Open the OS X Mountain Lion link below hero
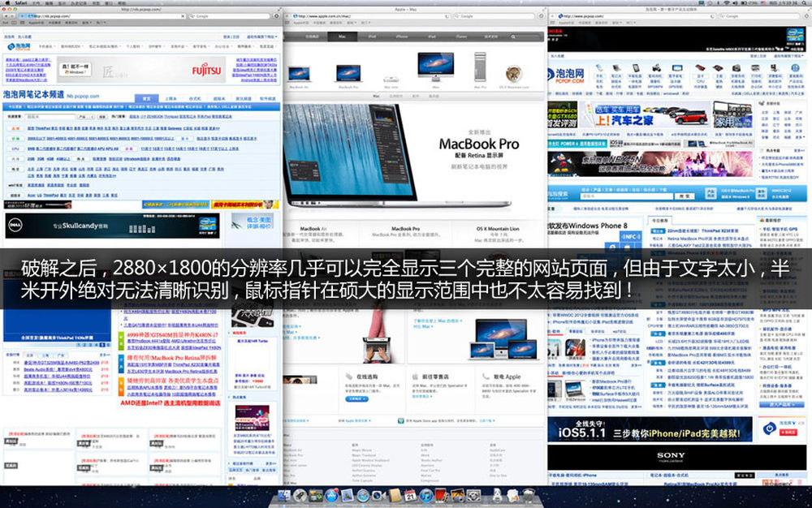This screenshot has width=812, height=508. click(x=498, y=229)
